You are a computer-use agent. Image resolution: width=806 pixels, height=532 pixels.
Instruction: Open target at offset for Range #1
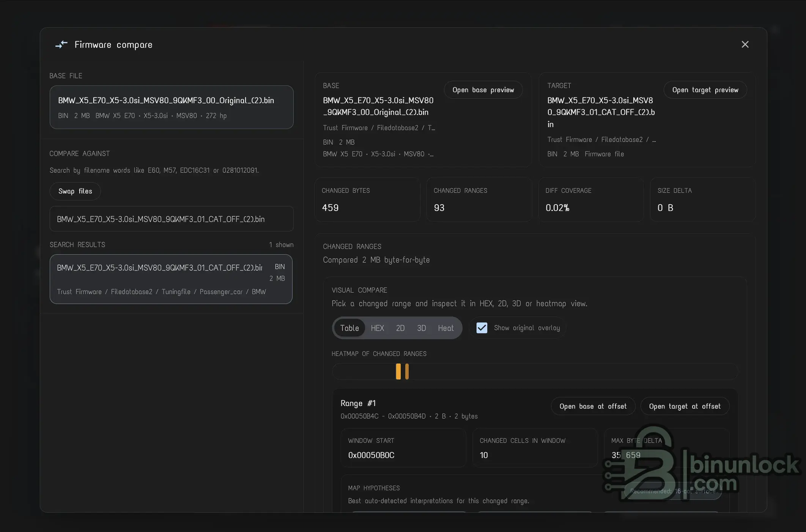pyautogui.click(x=685, y=406)
